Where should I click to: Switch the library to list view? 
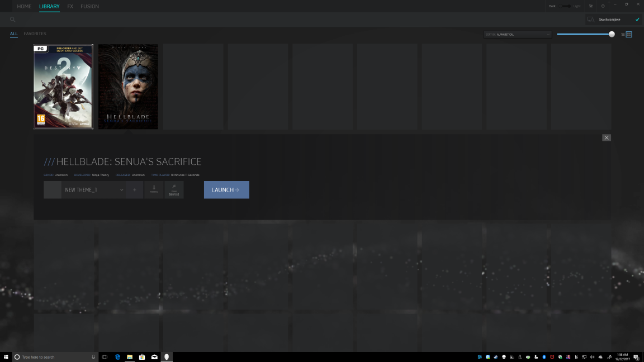[x=623, y=34]
